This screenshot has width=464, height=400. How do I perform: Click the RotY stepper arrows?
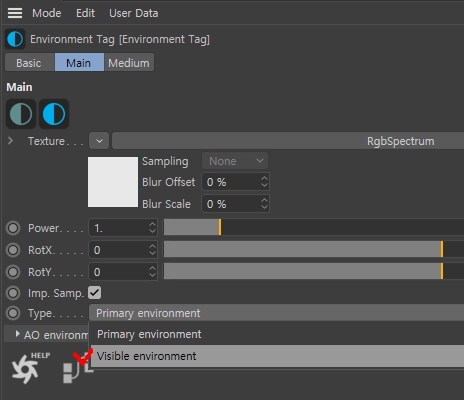click(x=152, y=272)
